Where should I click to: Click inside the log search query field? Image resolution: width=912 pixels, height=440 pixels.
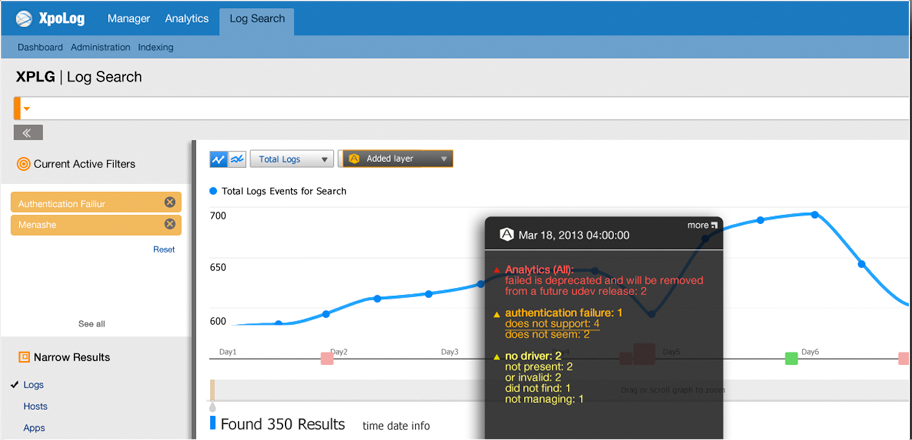[x=465, y=109]
